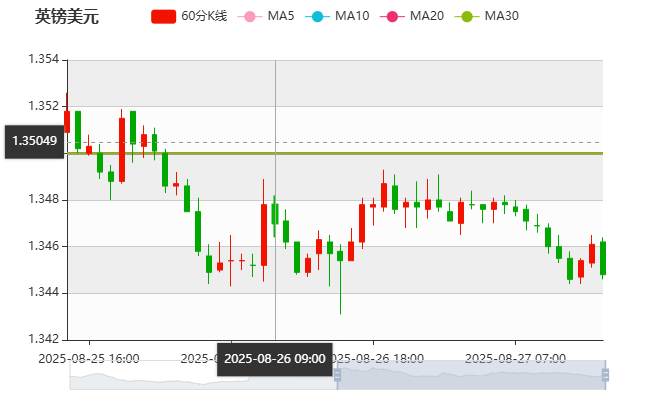Screen dimensions: 670x400
Task: Toggle the MA5 legend series
Action: coord(266,16)
